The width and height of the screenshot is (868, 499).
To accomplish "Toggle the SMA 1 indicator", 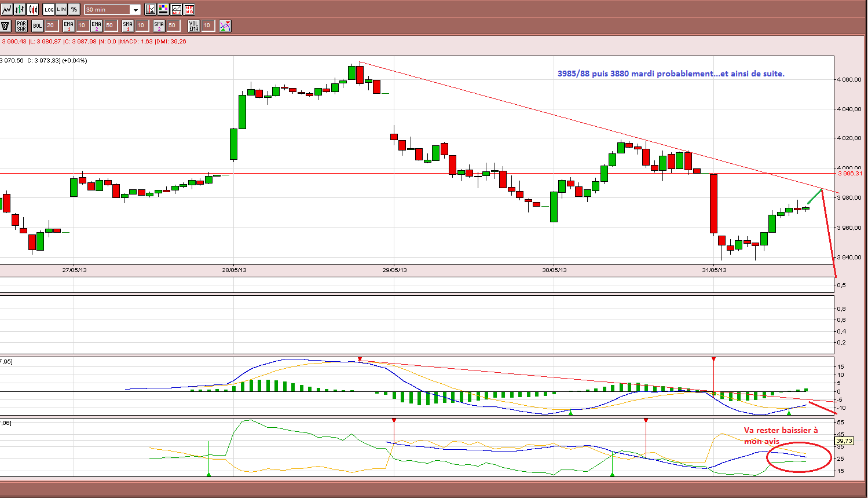I will (x=128, y=25).
